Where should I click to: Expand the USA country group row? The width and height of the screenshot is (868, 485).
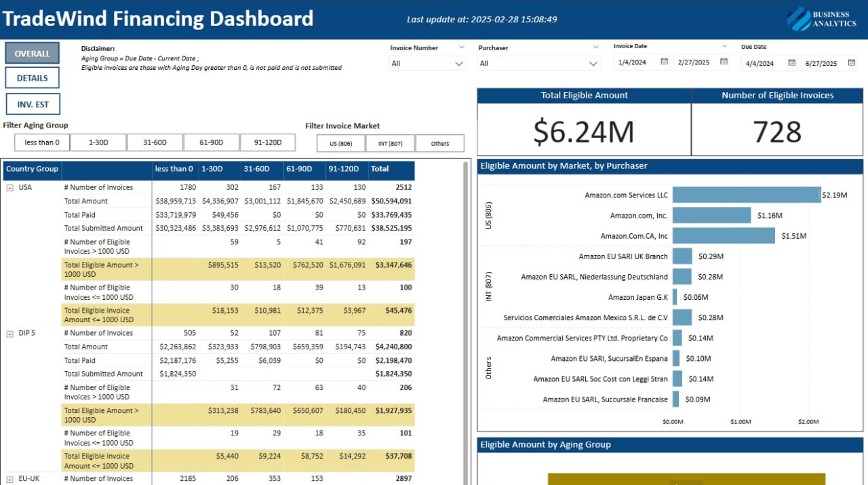pyautogui.click(x=10, y=188)
